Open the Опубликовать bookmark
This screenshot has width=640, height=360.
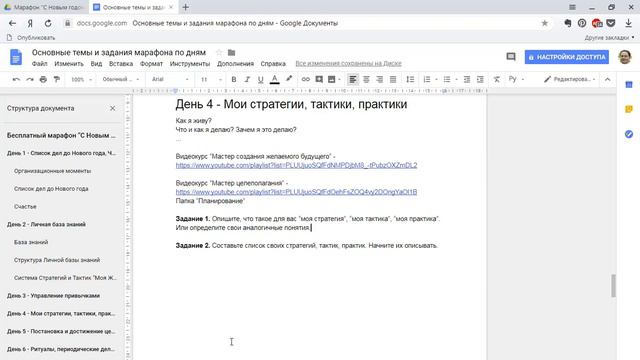coord(31,38)
